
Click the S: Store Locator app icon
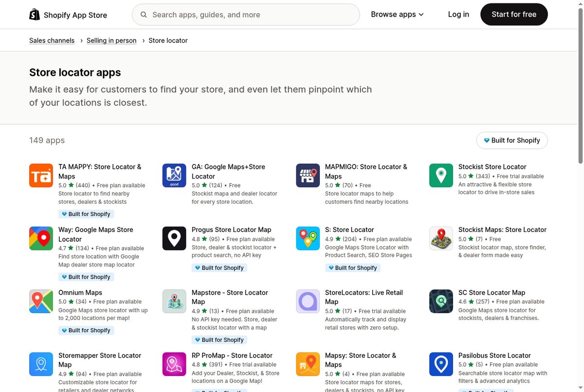tap(308, 238)
